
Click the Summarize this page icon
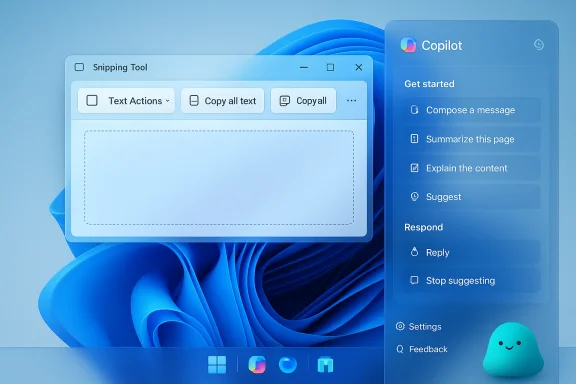(x=414, y=139)
